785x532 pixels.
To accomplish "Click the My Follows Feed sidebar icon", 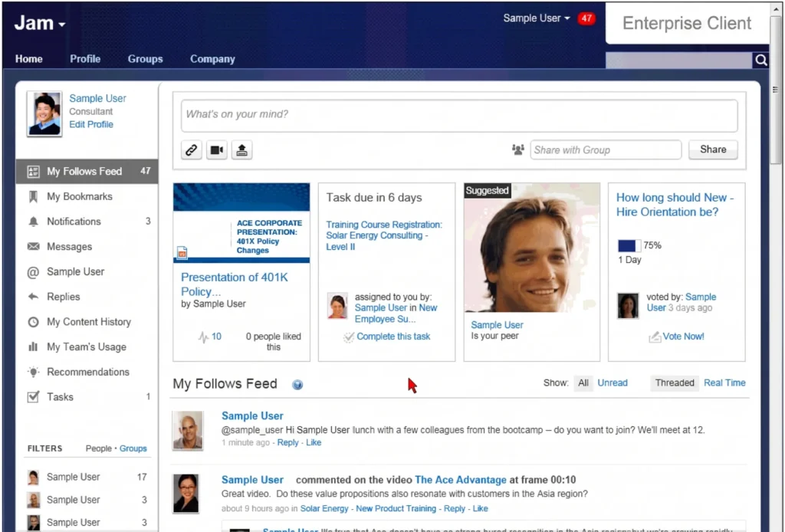I will (x=33, y=172).
